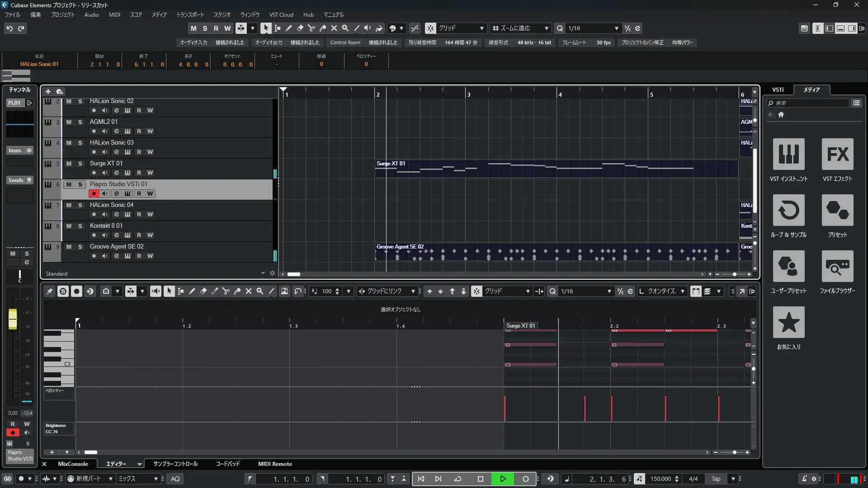Click the channel volume fader handle
Screen dimensions: 868x488
point(13,319)
